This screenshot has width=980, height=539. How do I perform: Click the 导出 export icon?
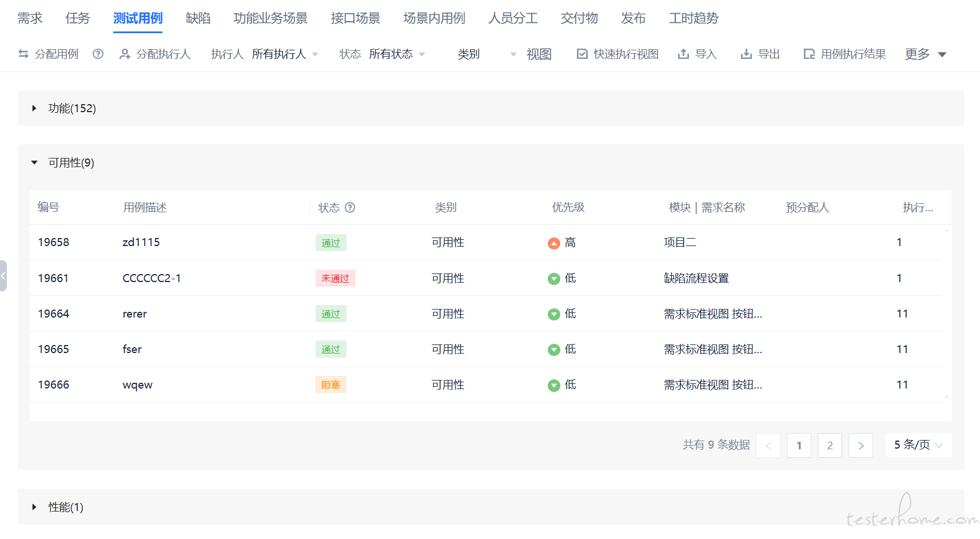point(746,54)
